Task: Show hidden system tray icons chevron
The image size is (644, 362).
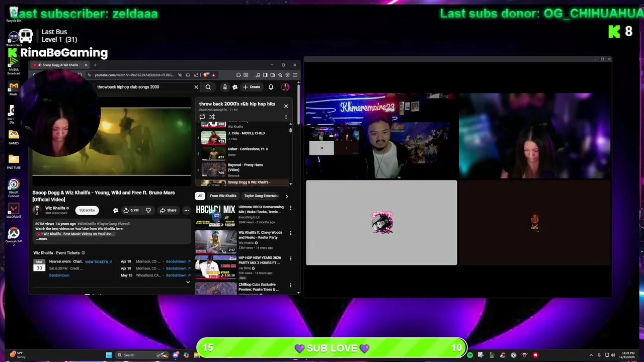Action: [591, 355]
